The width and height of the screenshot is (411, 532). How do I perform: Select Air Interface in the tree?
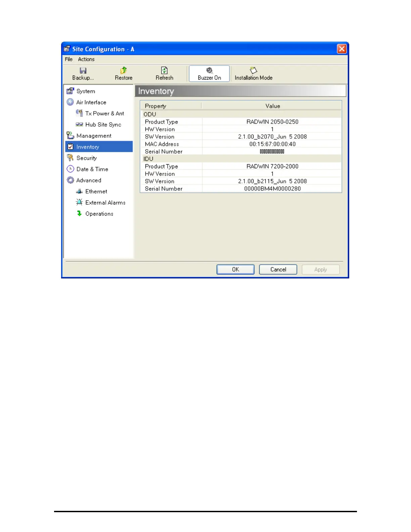[91, 102]
